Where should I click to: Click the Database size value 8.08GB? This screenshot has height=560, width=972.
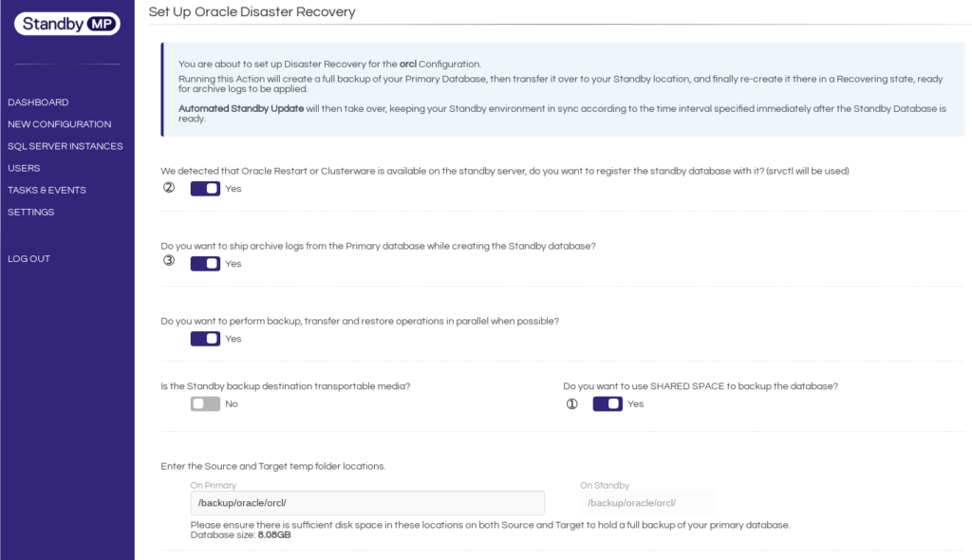(x=274, y=534)
